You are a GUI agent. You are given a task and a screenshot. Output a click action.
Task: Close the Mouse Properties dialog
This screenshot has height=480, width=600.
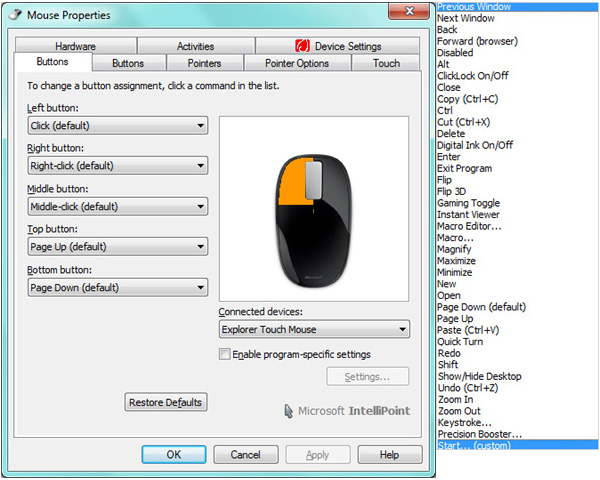pos(409,11)
